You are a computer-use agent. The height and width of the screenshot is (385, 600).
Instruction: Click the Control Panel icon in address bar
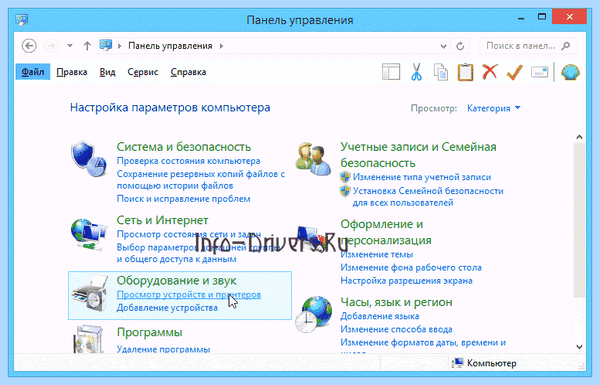tap(106, 46)
